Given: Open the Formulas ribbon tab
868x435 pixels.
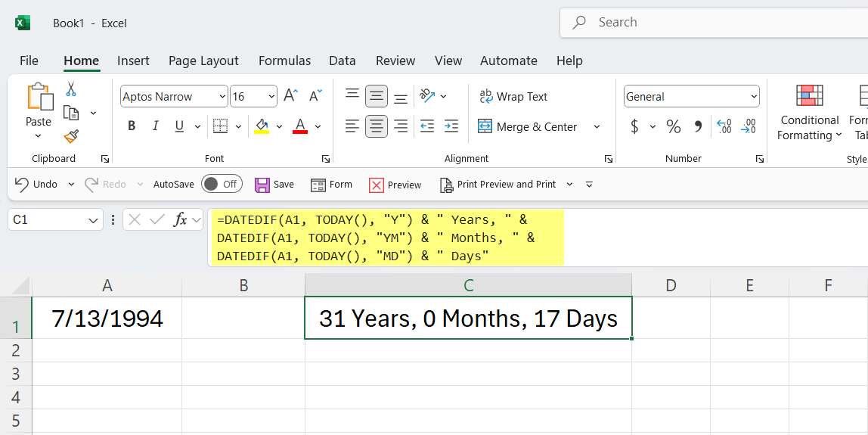Looking at the screenshot, I should (x=284, y=61).
